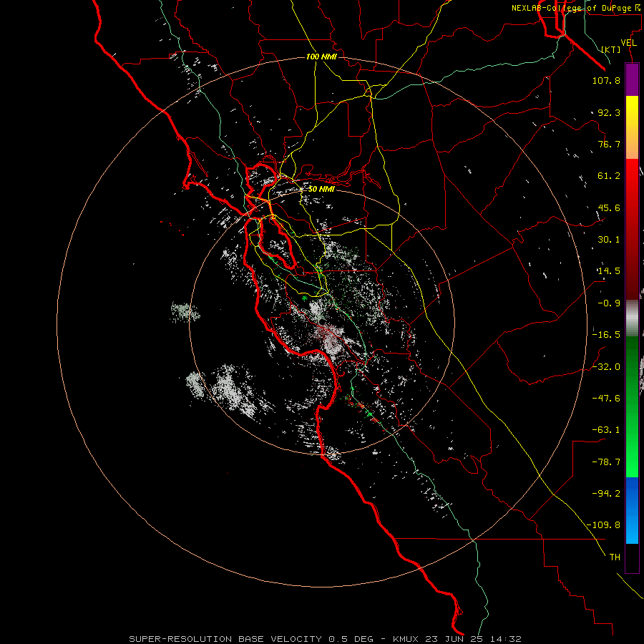Select the -78.7 legend value
Viewport: 644px width, 644px height.
coord(606,462)
